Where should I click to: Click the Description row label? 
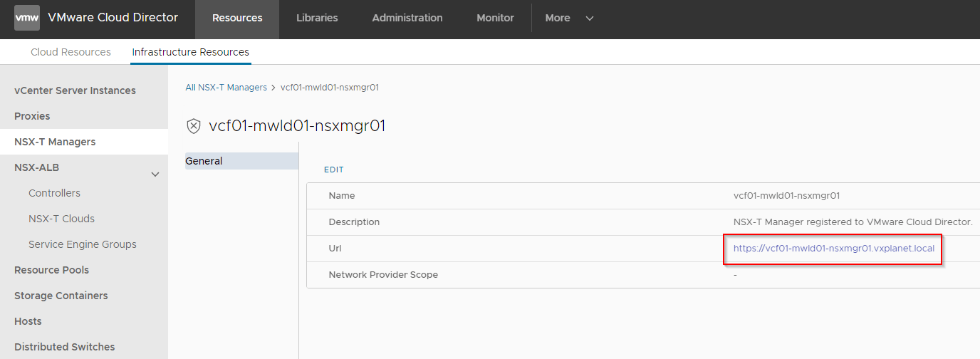tap(354, 222)
